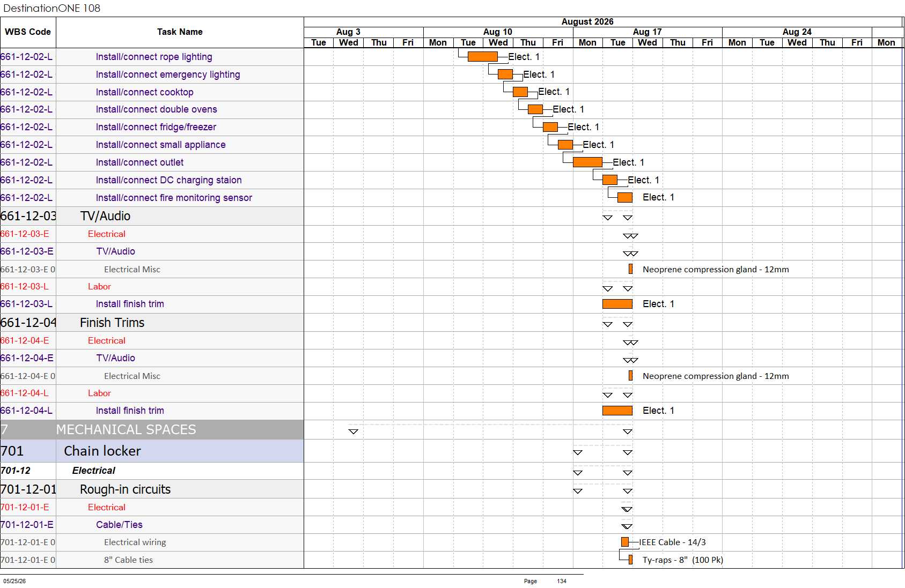Select the IEEE Cable - 14/3 bar
905x588 pixels.
625,542
